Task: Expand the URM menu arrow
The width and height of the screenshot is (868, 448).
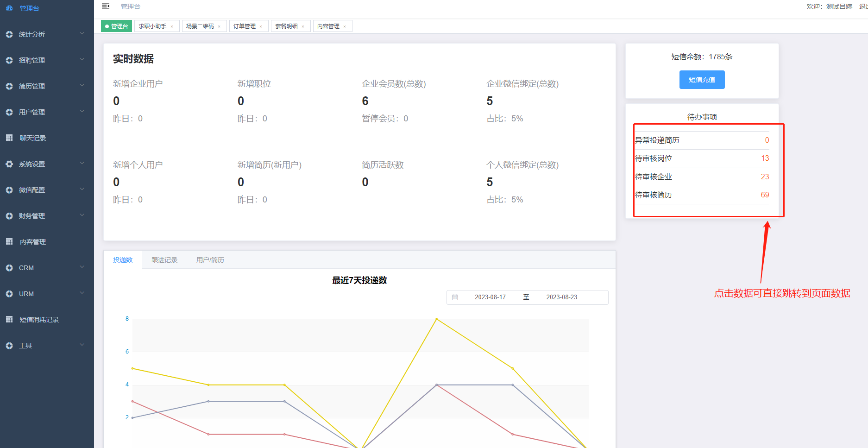Action: 82,293
